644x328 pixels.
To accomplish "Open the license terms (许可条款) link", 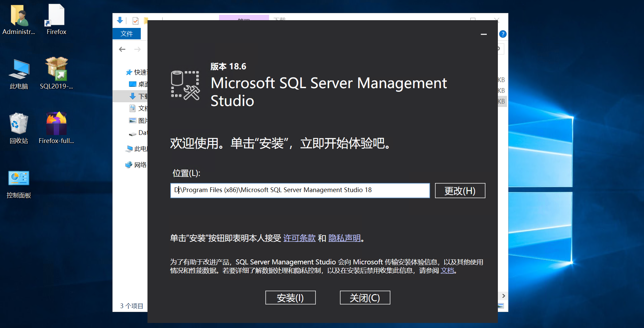I will [x=299, y=238].
